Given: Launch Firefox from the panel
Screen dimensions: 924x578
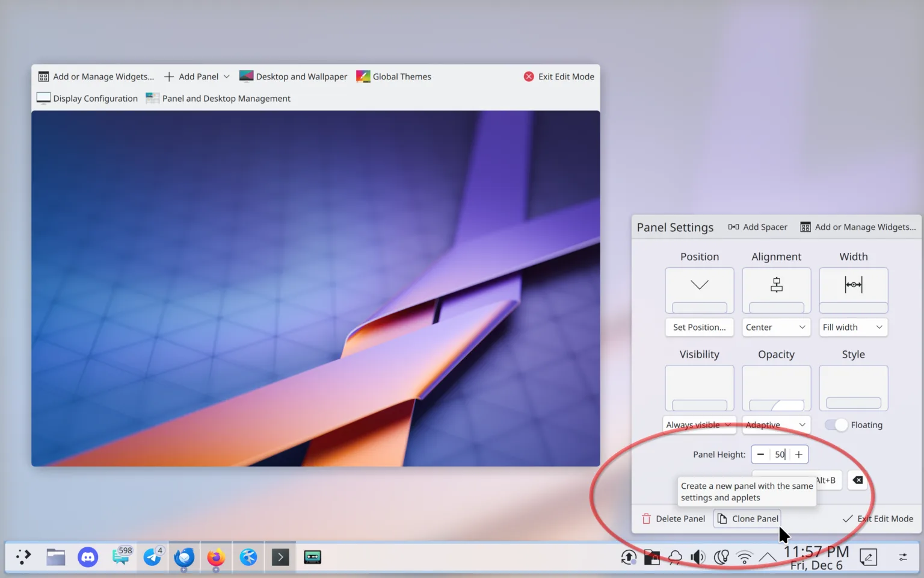Looking at the screenshot, I should click(216, 557).
